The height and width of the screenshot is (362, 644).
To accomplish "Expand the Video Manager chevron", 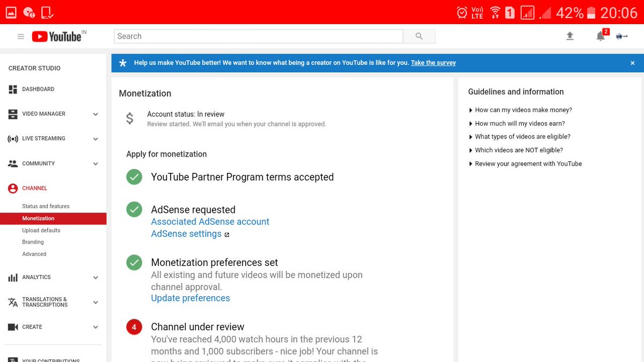I will tap(96, 114).
